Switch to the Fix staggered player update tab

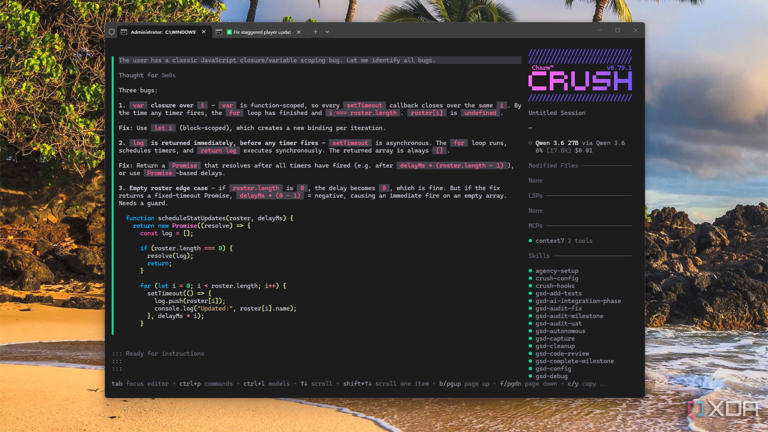(262, 32)
